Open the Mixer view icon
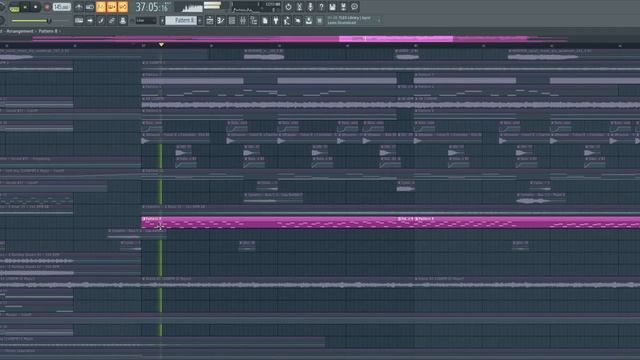This screenshot has height=360, width=640. pos(243,20)
